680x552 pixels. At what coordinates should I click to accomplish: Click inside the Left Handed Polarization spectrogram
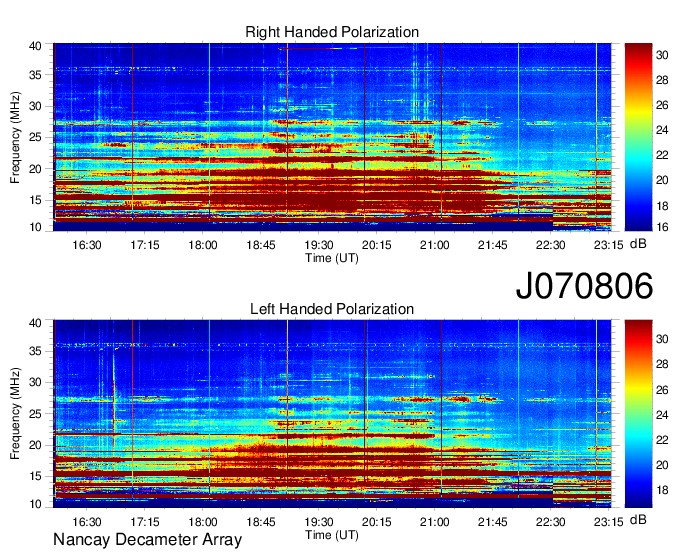(x=332, y=414)
